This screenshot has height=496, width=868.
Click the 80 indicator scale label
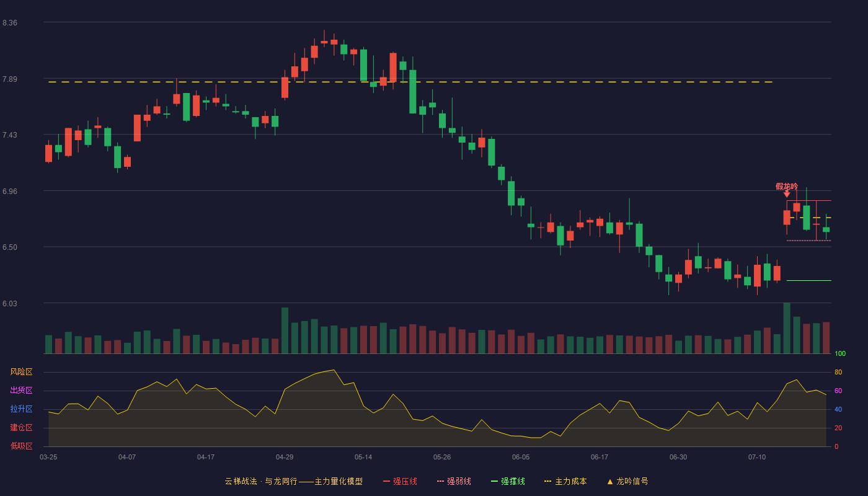coord(838,372)
